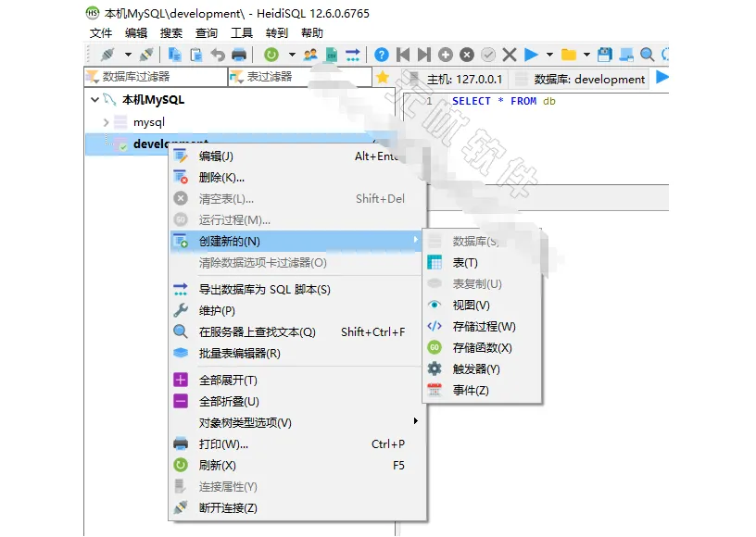Screen dimensions: 756x537
Task: Open 批量表编辑器(R)
Action: (297, 353)
